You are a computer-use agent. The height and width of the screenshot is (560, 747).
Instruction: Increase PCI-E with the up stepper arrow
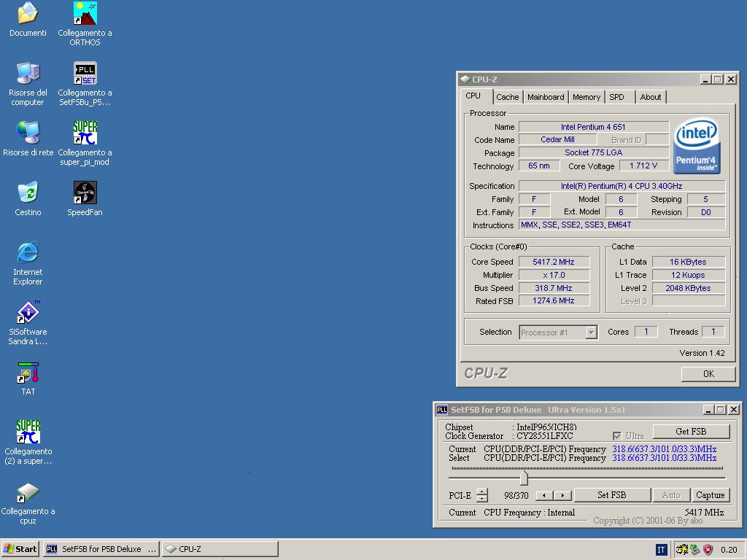(482, 492)
